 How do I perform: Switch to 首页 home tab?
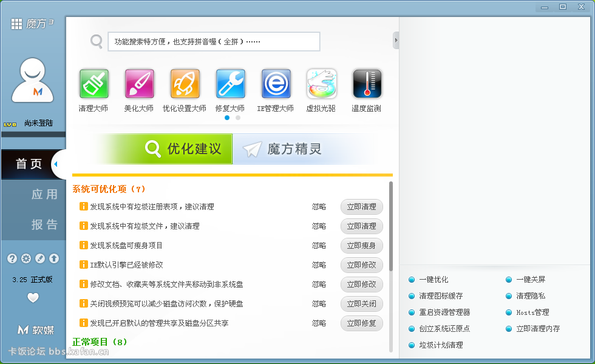pyautogui.click(x=29, y=164)
